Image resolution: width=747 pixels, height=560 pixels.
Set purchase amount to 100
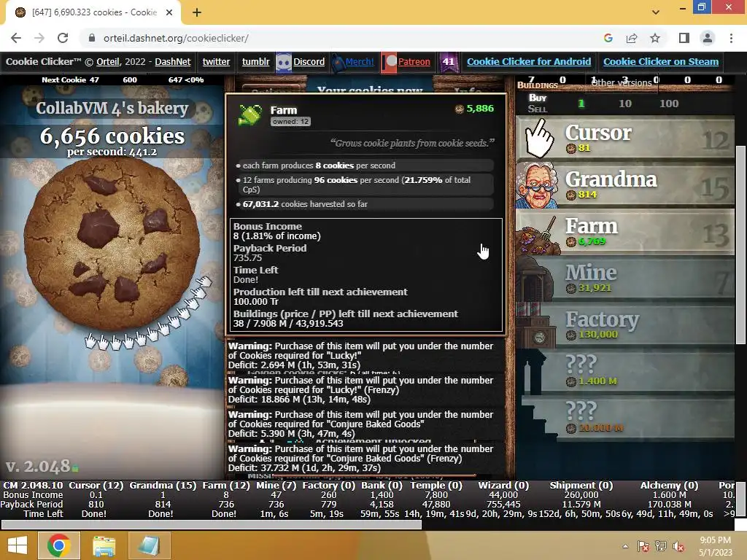[x=669, y=104]
